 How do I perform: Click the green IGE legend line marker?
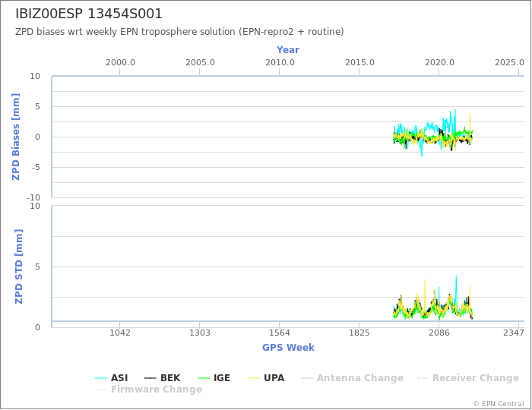coord(204,378)
